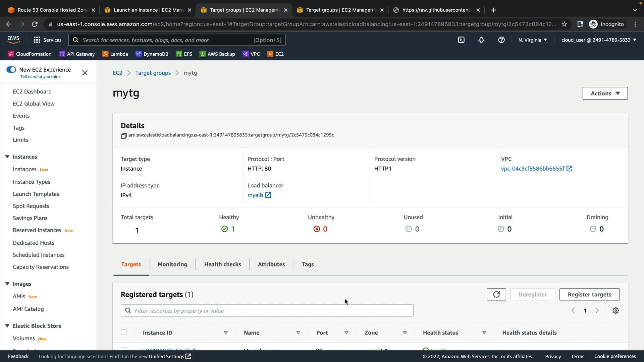
Task: Open the Actions dropdown menu
Action: (605, 94)
